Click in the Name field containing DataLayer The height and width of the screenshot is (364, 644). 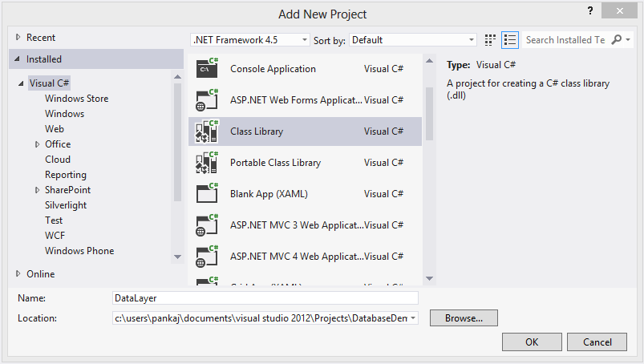(x=265, y=298)
